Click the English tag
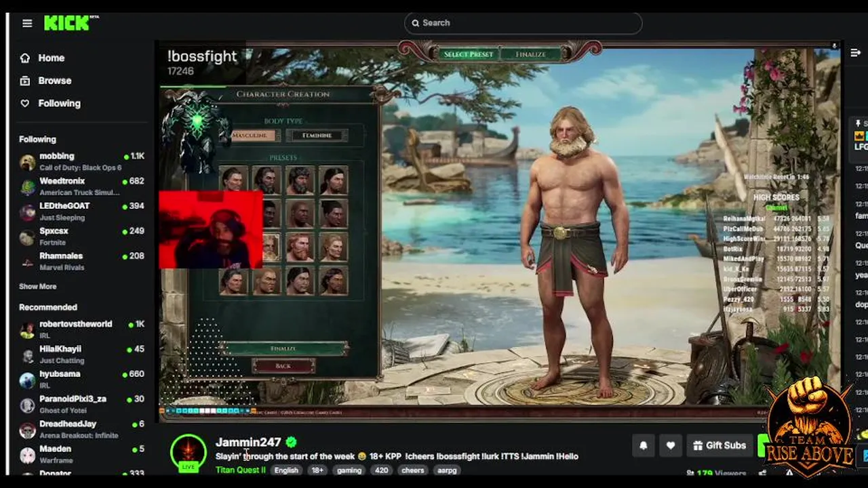 (x=286, y=470)
